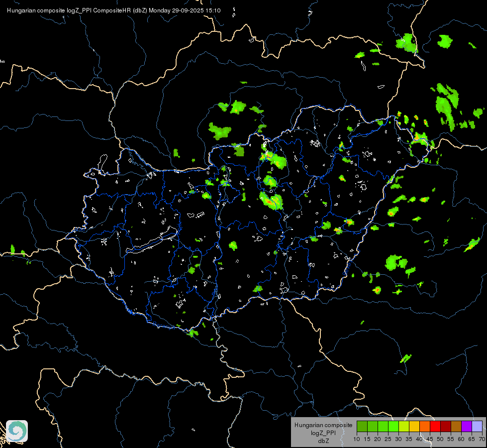
Task: Click the legend unit label "dbZ"
Action: pos(323,441)
